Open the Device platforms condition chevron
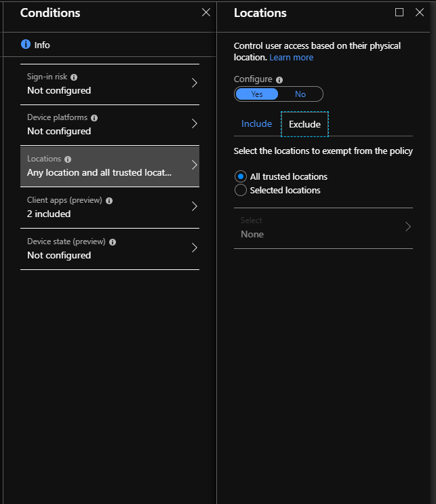Image resolution: width=436 pixels, height=504 pixels. pos(194,124)
